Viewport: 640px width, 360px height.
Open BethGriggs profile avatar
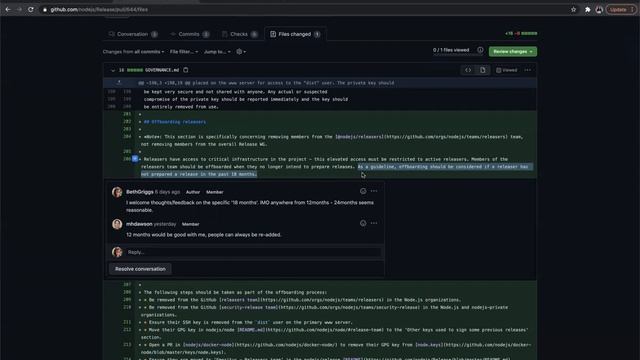117,192
